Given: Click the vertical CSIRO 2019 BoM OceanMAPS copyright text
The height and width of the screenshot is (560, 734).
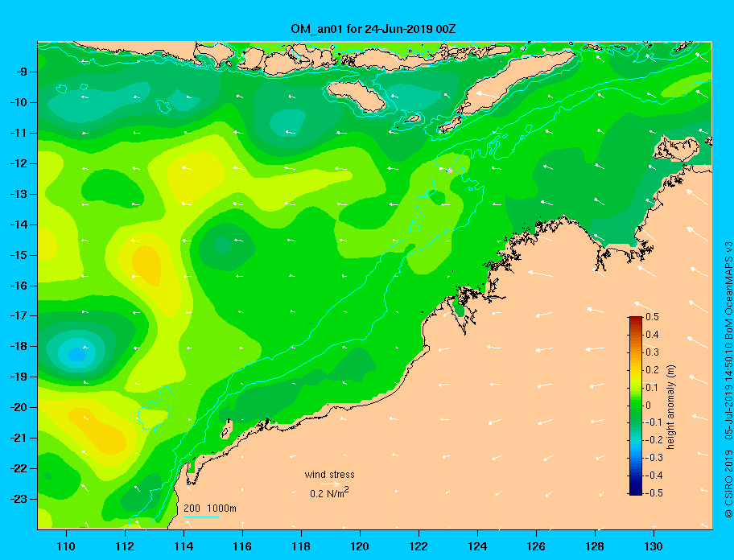Looking at the screenshot, I should coord(728,380).
